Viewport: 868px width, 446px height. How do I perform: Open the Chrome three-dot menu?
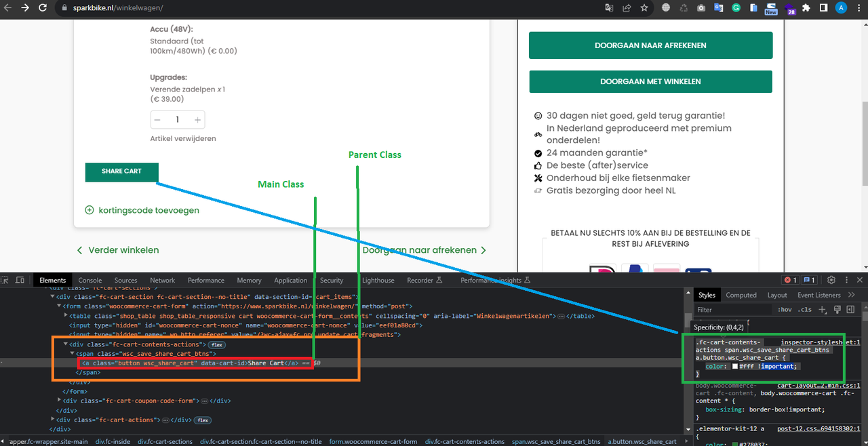pos(859,7)
